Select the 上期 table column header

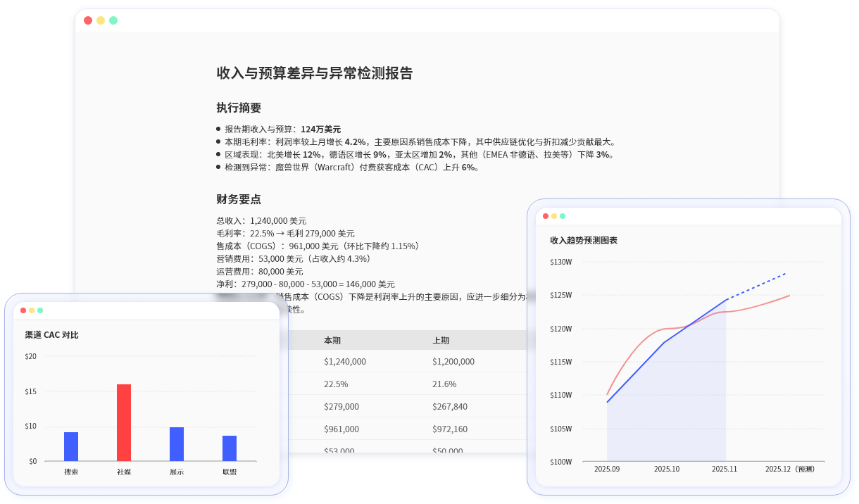[x=441, y=340]
